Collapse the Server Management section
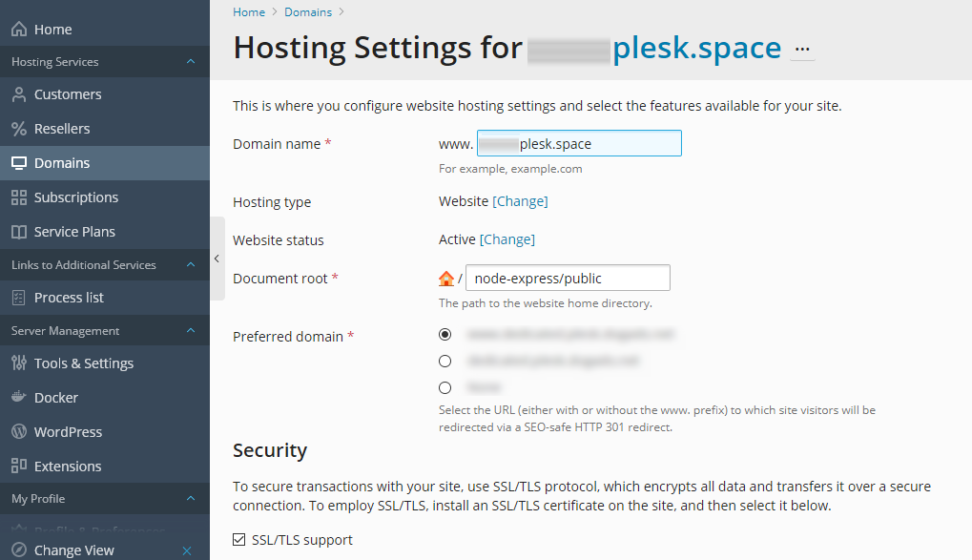The height and width of the screenshot is (560, 972). tap(191, 330)
